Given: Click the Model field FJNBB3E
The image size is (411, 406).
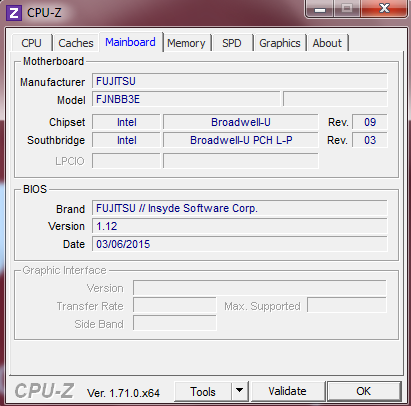Looking at the screenshot, I should pyautogui.click(x=186, y=99).
